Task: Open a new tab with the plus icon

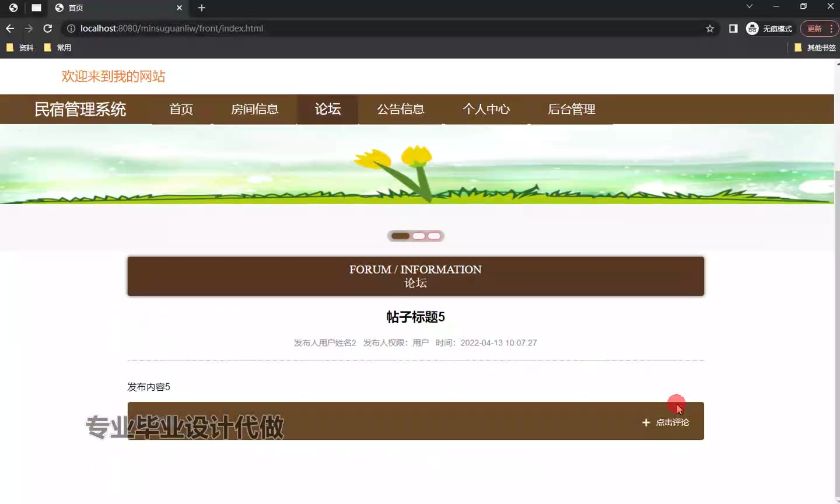Action: (202, 8)
